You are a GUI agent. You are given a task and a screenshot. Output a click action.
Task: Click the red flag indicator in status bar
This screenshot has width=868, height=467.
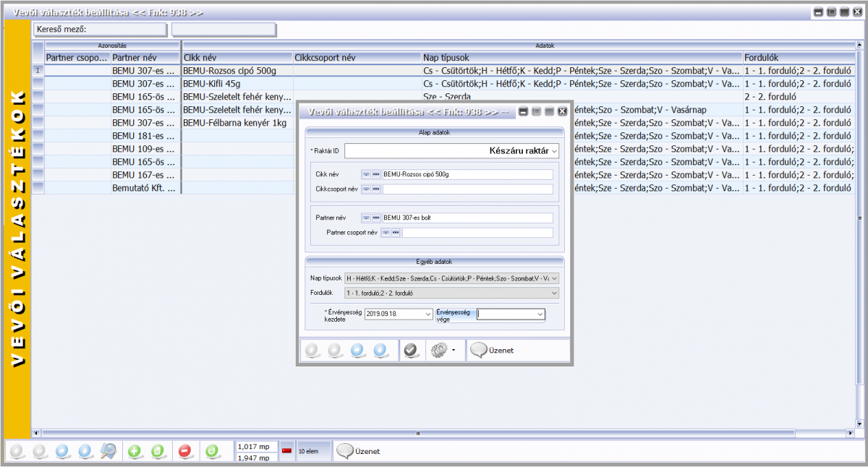pyautogui.click(x=286, y=451)
